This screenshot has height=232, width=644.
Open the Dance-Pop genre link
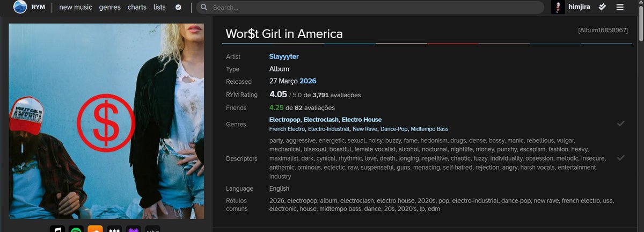point(394,129)
